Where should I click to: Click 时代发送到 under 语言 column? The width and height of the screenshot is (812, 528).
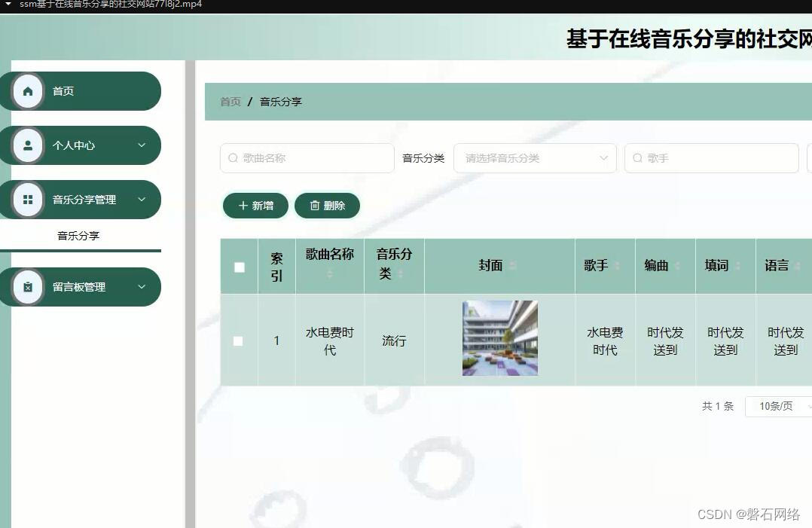(786, 341)
